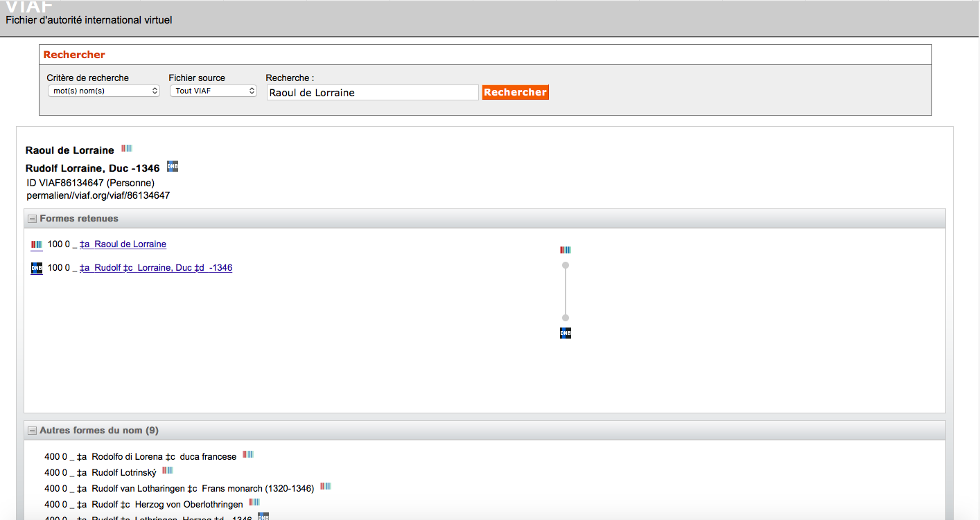Click bold Rudolf Lorraine, Duc -1346 heading
The height and width of the screenshot is (520, 980).
click(93, 168)
